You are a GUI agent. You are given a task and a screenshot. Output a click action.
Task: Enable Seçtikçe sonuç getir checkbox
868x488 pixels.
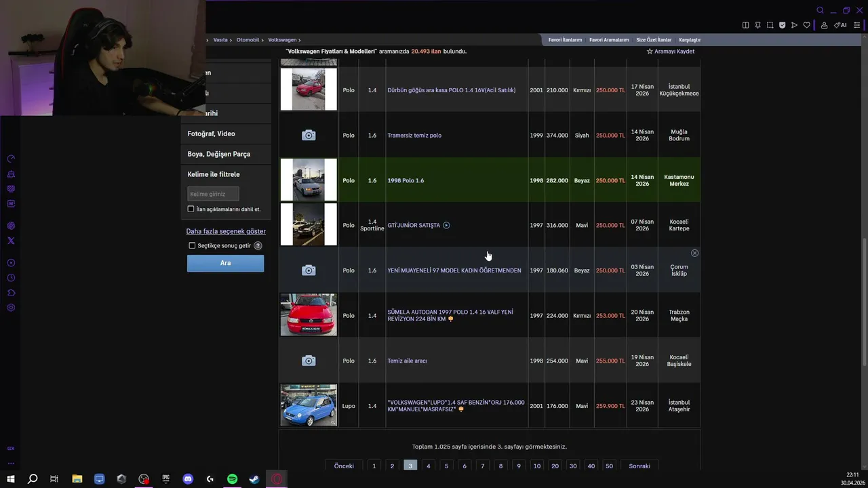[192, 245]
